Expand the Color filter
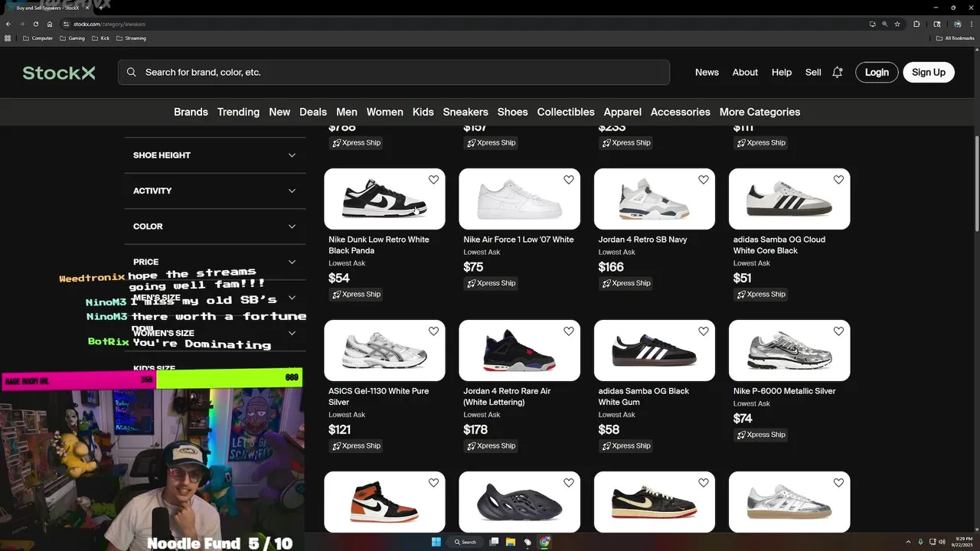Viewport: 980px width, 551px height. [x=214, y=227]
